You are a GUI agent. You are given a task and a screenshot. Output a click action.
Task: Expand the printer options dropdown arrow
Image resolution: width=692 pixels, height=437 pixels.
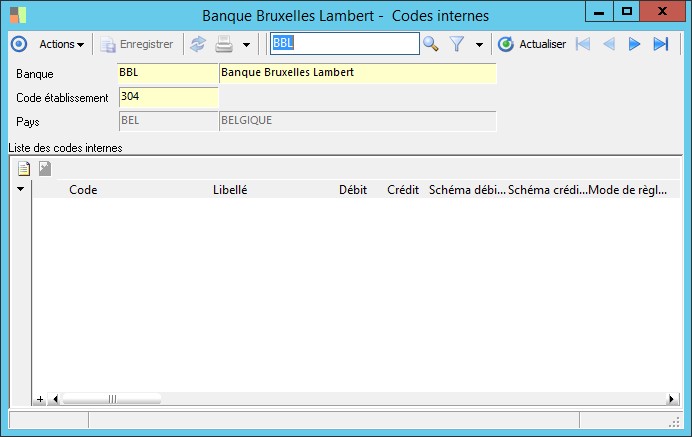[x=246, y=45]
